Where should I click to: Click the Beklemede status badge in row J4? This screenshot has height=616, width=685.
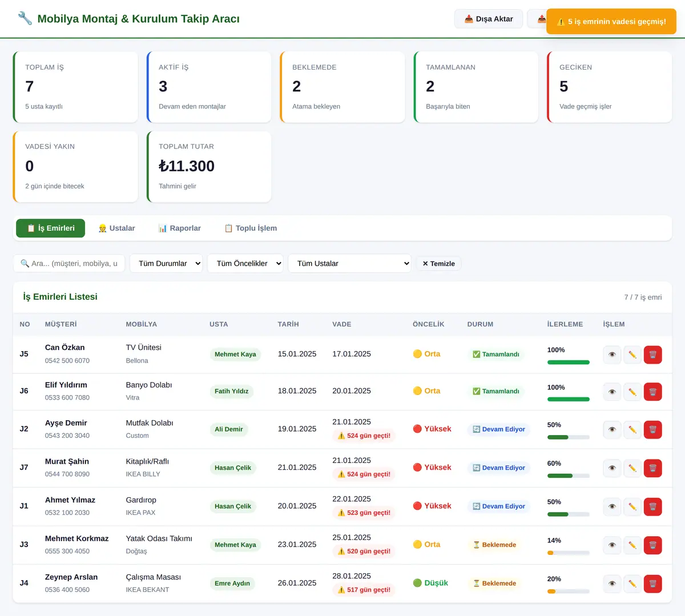[x=494, y=583]
